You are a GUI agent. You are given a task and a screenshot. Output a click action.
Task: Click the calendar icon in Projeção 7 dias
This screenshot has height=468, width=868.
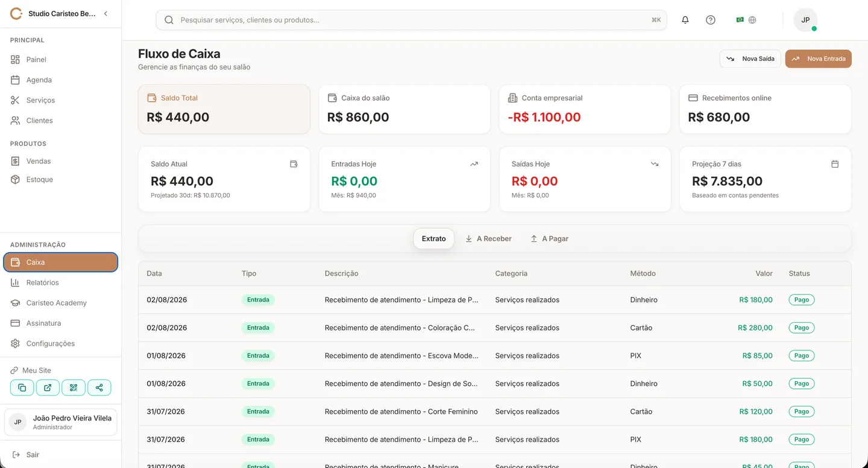(x=835, y=164)
